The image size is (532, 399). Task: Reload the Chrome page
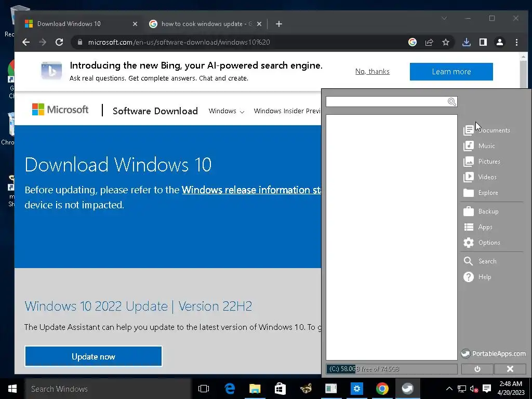tap(59, 42)
